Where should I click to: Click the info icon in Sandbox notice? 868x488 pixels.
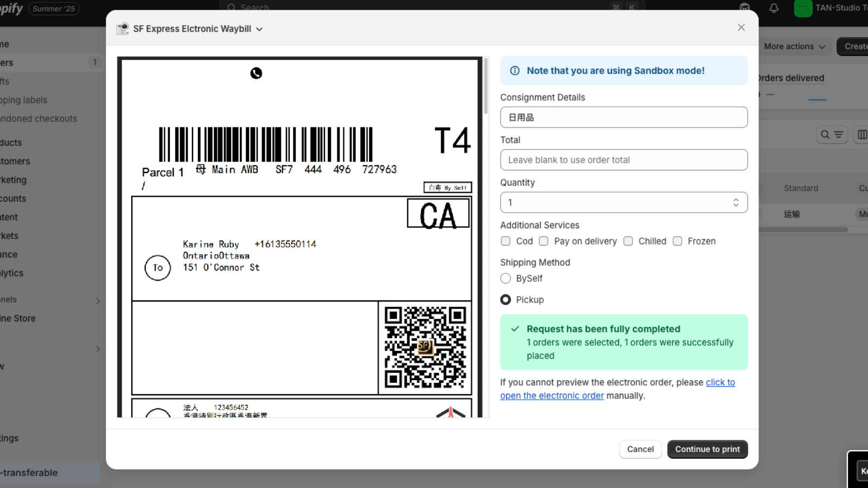coord(515,70)
